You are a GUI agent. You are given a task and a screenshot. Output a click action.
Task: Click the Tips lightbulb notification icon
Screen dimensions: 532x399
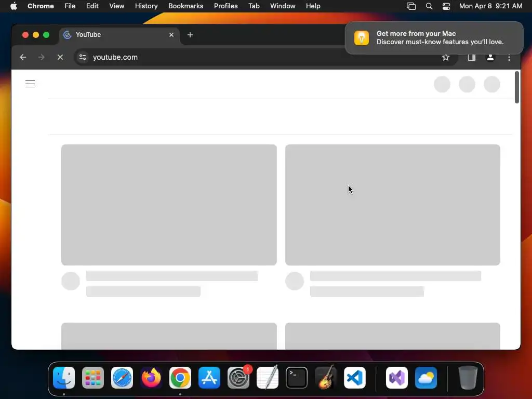tap(362, 37)
